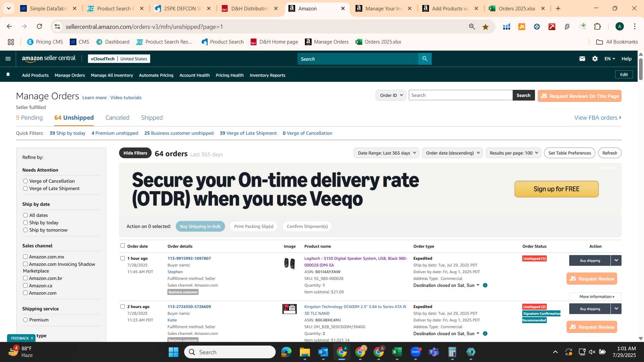Select the Verge of Late Shipment radio button
This screenshot has height=362, width=644.
[25, 188]
